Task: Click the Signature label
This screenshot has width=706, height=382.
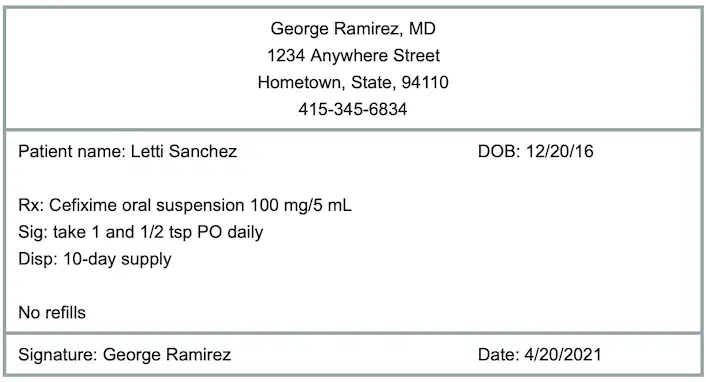Action: tap(58, 355)
